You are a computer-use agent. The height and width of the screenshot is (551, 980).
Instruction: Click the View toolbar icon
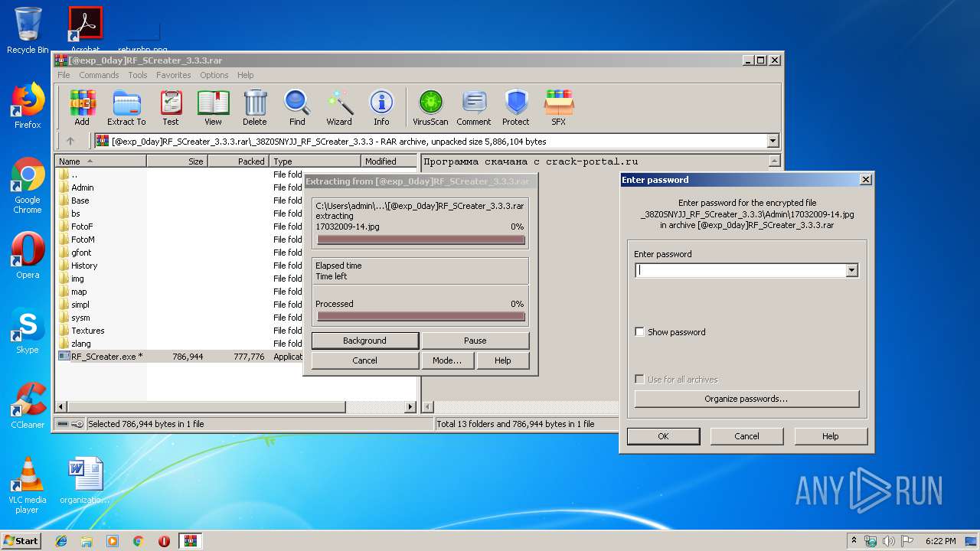(213, 108)
